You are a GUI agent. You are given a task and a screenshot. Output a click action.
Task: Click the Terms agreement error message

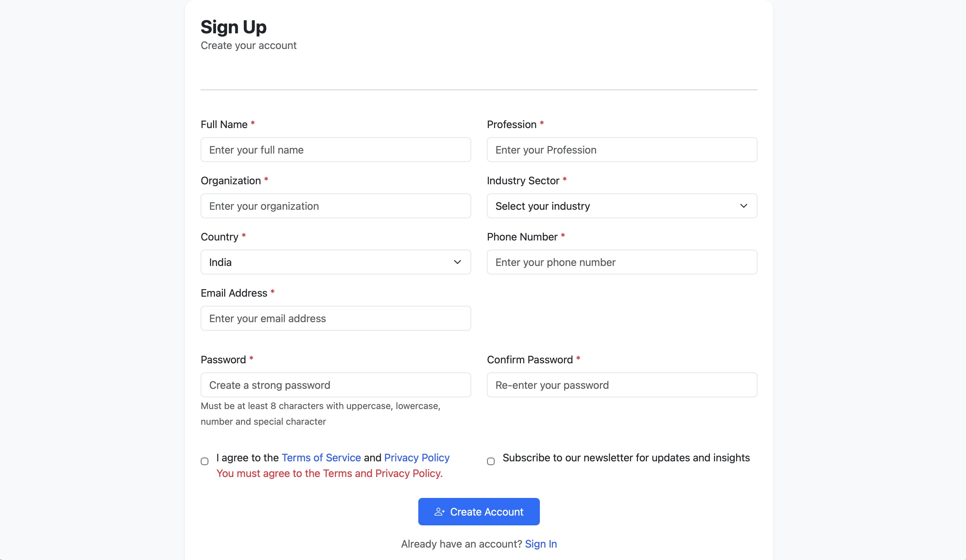329,473
